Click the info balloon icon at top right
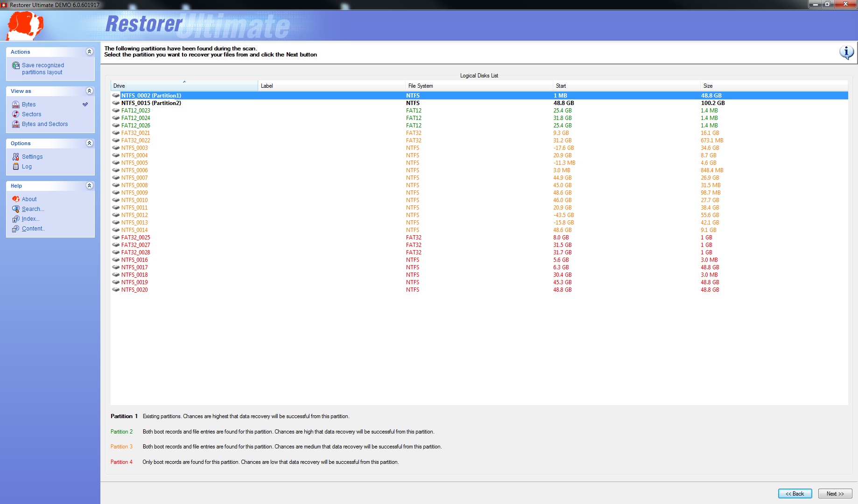Viewport: 858px width, 504px height. (x=846, y=52)
